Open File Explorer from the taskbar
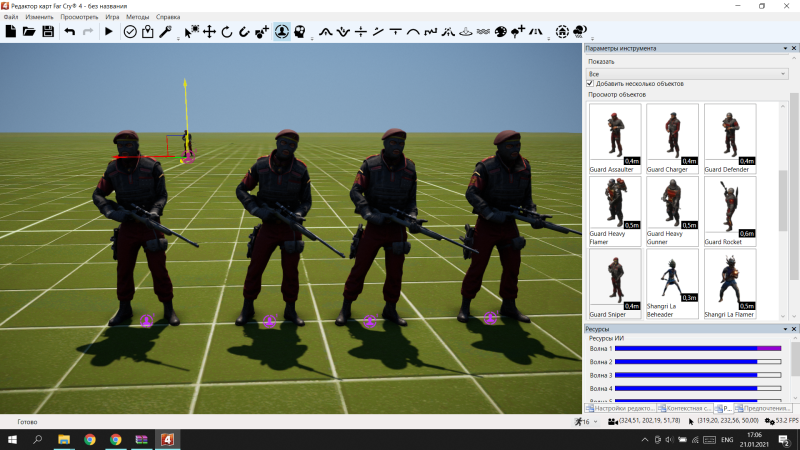 [64, 439]
